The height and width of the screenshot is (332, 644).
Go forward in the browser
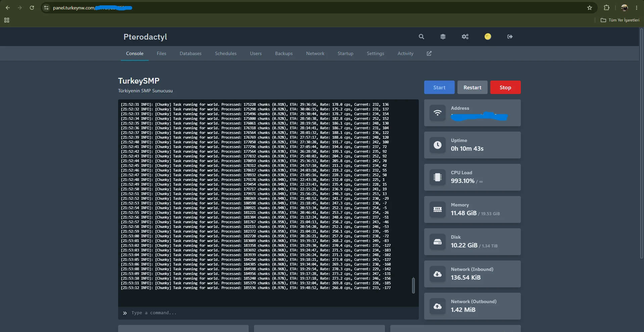pyautogui.click(x=20, y=8)
